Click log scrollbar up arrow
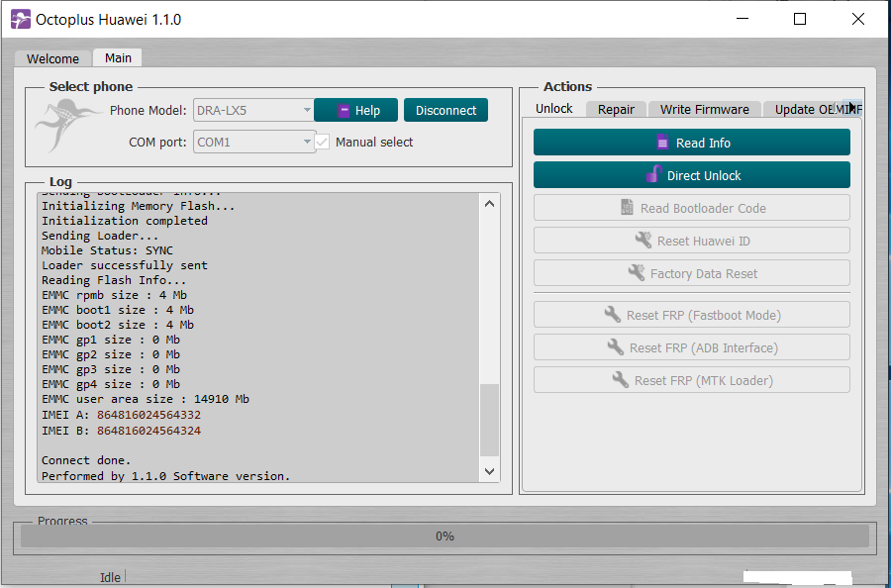Screen dimensions: 891x588 click(490, 203)
